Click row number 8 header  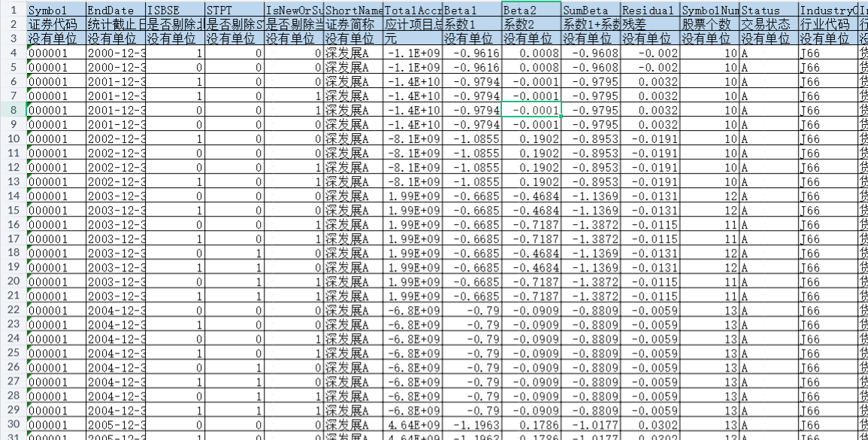tap(13, 110)
